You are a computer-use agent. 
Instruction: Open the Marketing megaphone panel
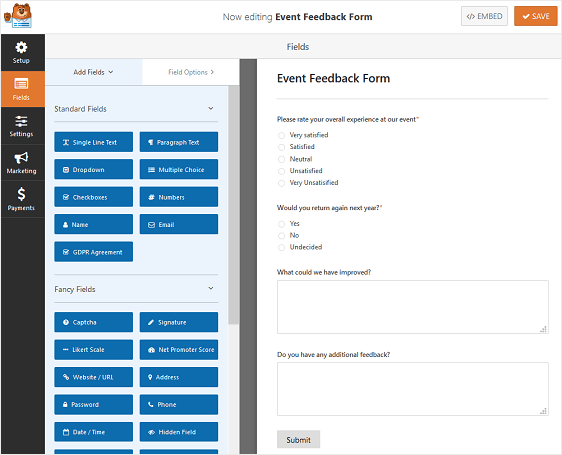(x=22, y=163)
